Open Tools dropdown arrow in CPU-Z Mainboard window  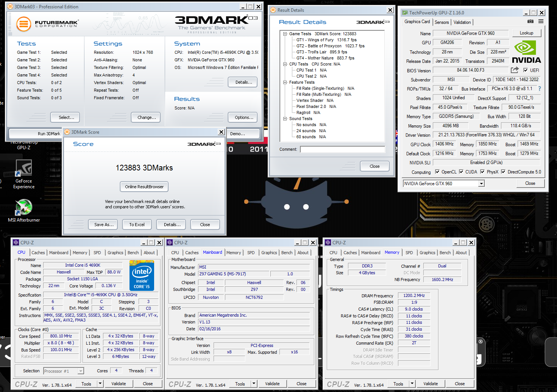coord(254,384)
